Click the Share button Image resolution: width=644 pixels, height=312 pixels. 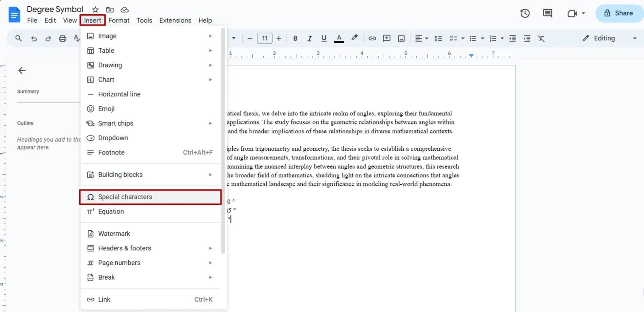[620, 13]
